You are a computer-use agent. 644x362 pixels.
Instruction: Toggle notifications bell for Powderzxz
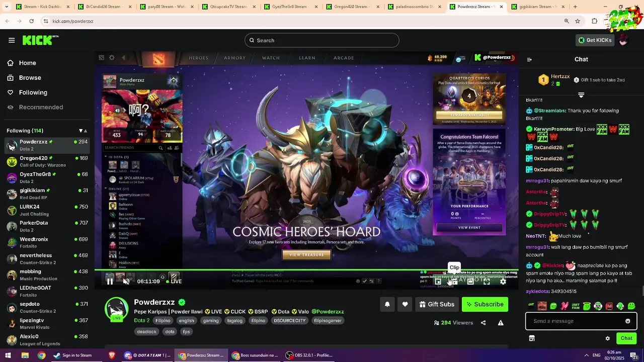tap(387, 304)
